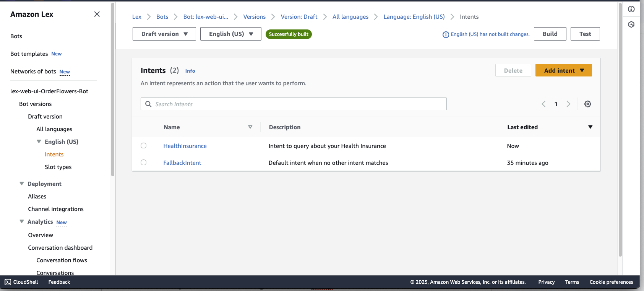644x291 pixels.
Task: Open the FallbackIntent intent link
Action: pos(182,163)
